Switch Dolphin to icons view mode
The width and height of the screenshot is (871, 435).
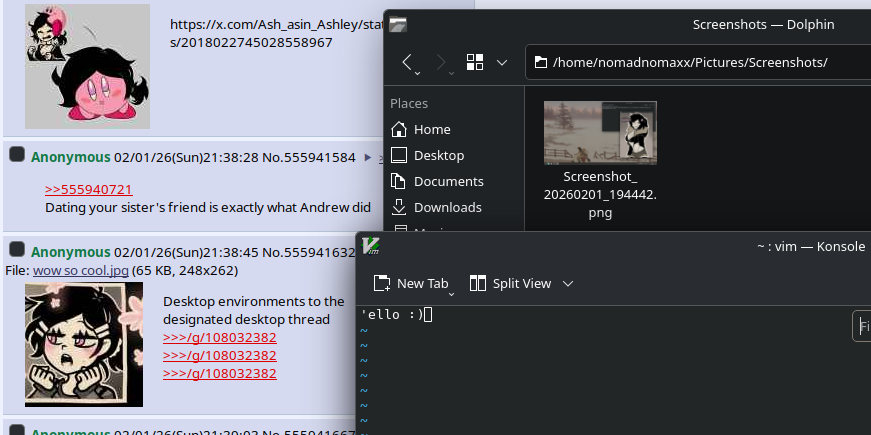click(475, 62)
